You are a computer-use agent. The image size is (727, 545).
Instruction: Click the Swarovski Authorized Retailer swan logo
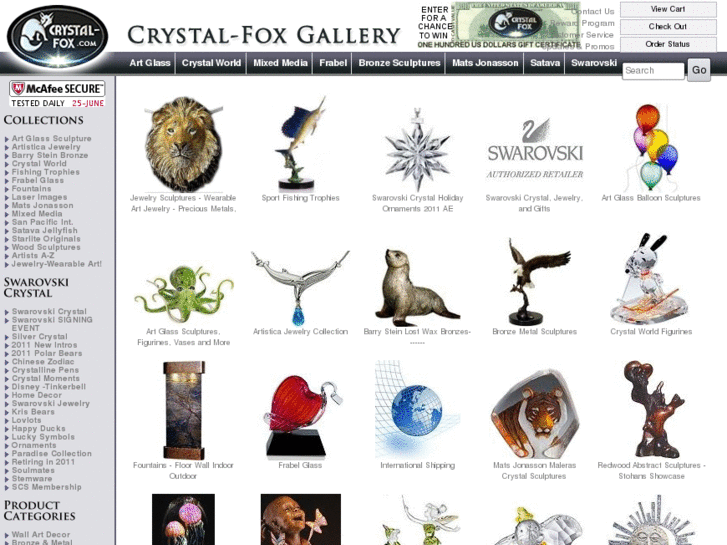click(535, 148)
